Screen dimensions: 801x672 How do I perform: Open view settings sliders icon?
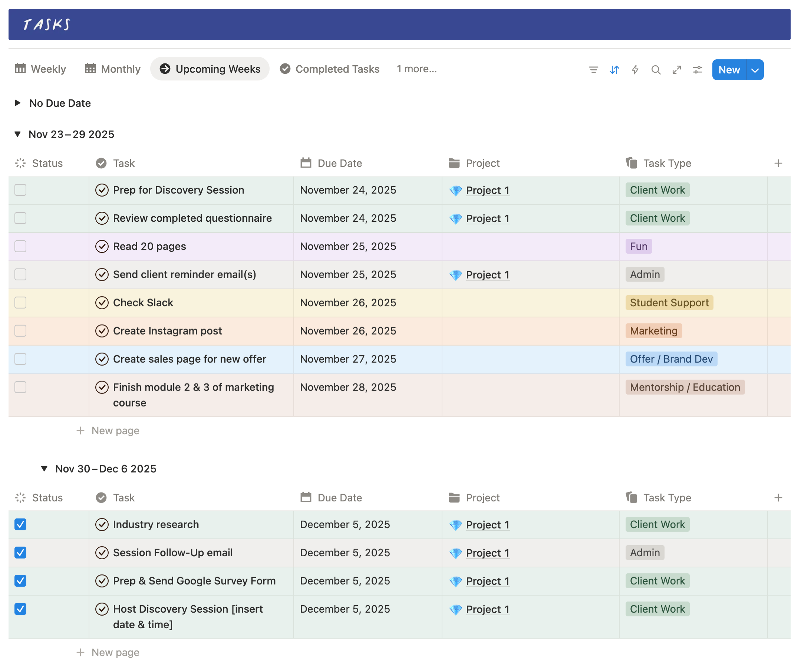(697, 70)
